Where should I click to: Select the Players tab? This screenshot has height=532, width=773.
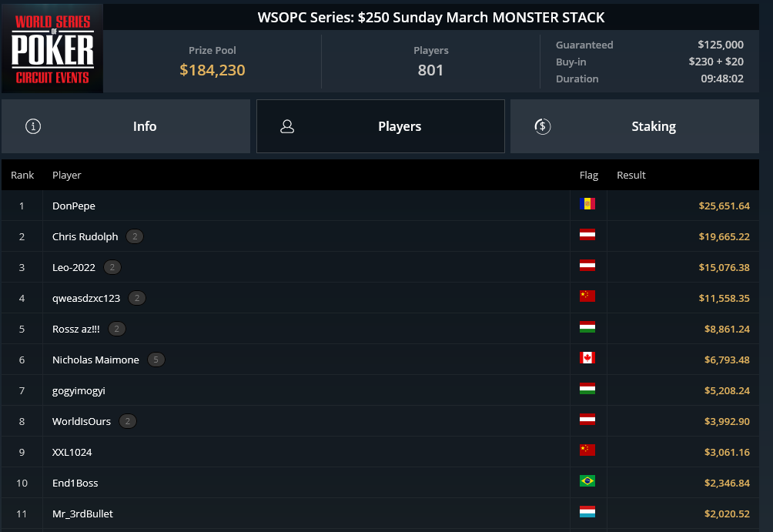[x=380, y=126]
